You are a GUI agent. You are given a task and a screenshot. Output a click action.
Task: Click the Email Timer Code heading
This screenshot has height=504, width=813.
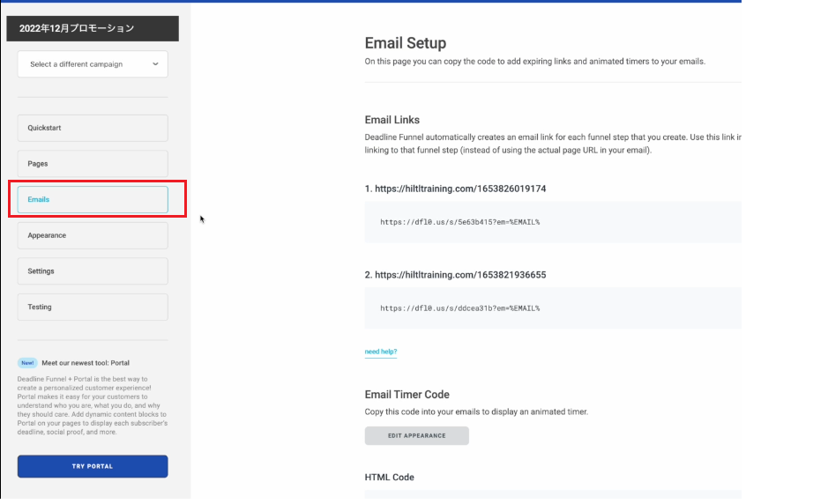(x=407, y=394)
